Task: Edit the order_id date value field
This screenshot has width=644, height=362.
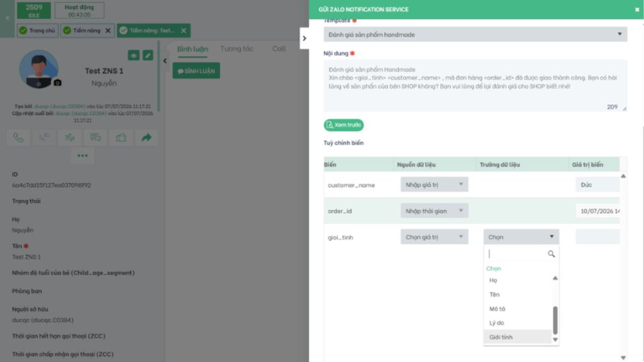Action: [597, 211]
